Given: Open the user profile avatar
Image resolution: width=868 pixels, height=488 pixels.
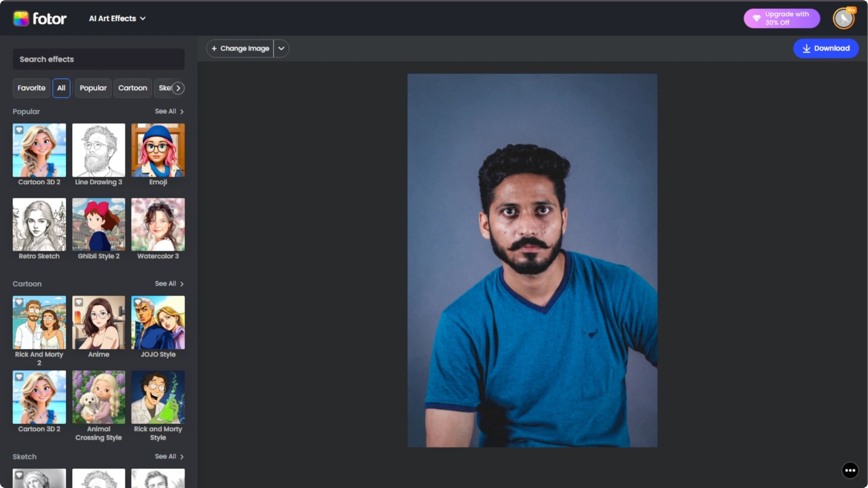Looking at the screenshot, I should [844, 19].
